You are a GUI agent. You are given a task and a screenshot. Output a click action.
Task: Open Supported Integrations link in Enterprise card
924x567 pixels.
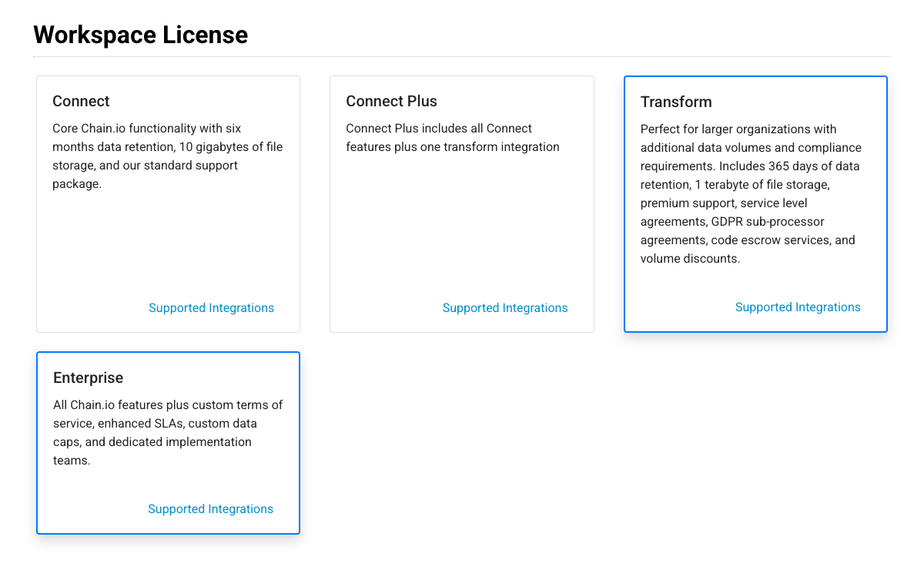point(210,508)
